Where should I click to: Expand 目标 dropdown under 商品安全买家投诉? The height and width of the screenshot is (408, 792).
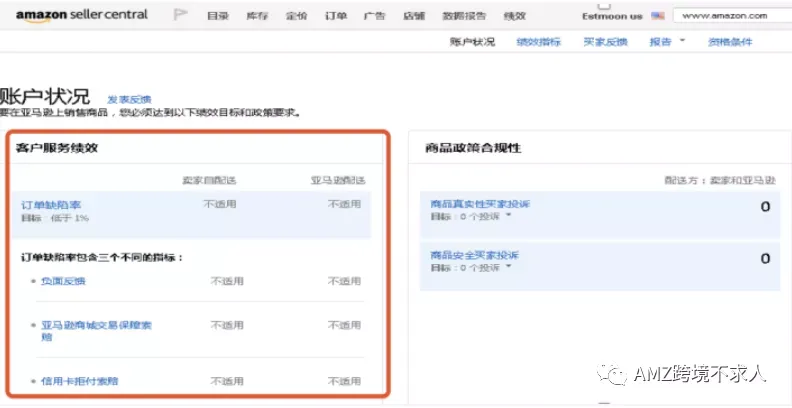(x=508, y=267)
